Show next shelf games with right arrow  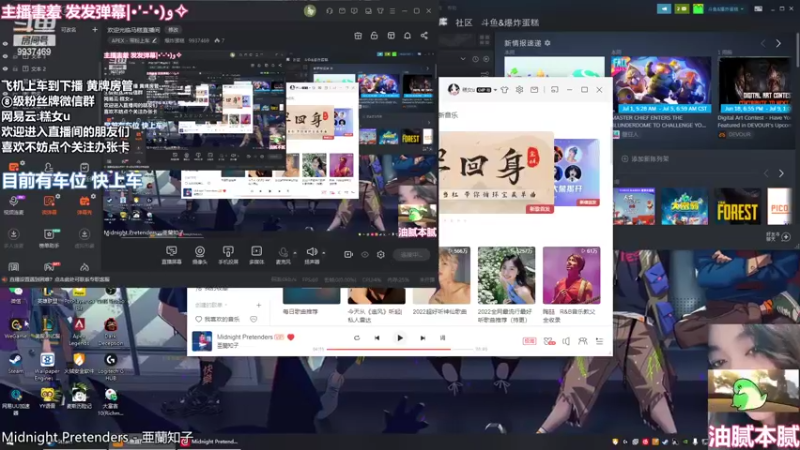pyautogui.click(x=781, y=174)
